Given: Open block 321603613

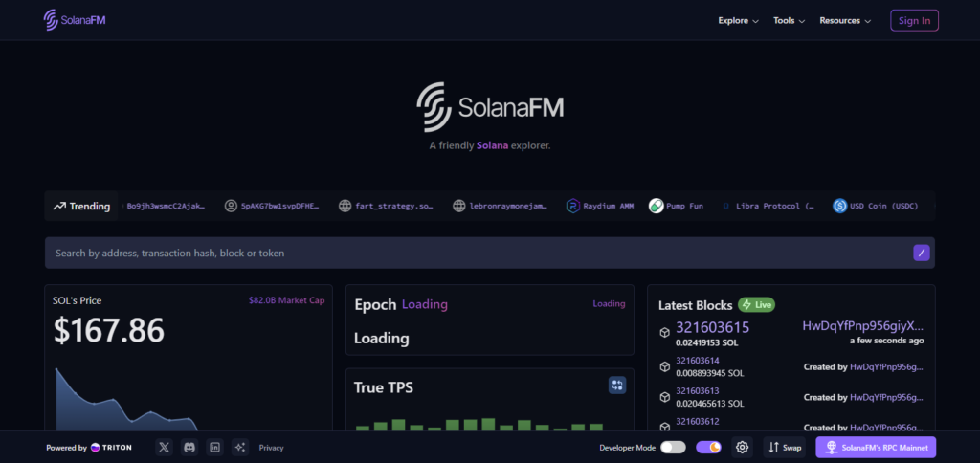Looking at the screenshot, I should (697, 390).
